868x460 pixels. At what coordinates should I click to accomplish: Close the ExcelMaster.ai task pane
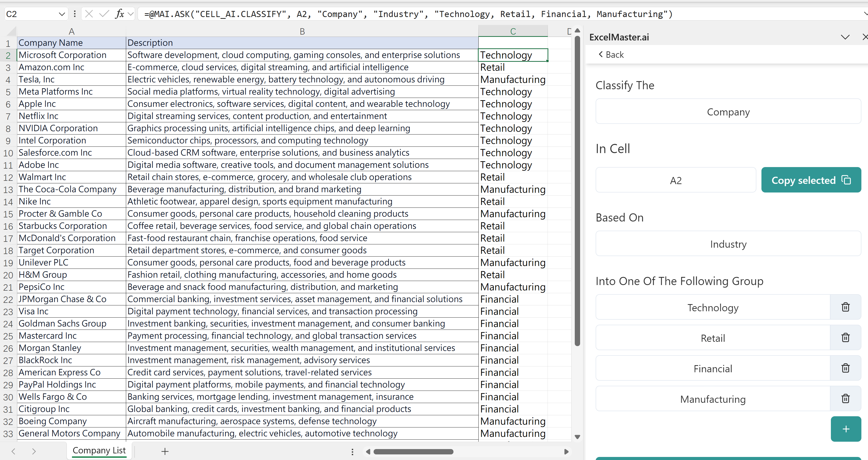tap(865, 37)
